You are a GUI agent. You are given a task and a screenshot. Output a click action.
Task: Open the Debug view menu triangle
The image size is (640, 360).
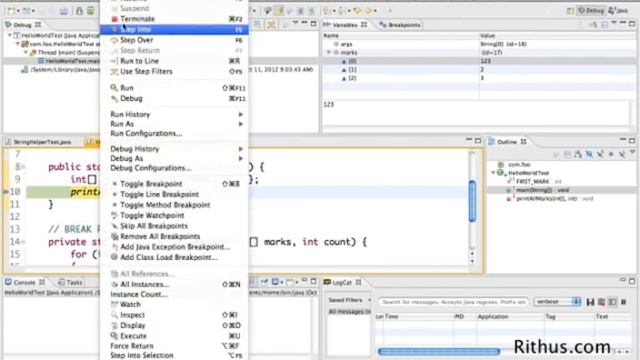click(295, 23)
